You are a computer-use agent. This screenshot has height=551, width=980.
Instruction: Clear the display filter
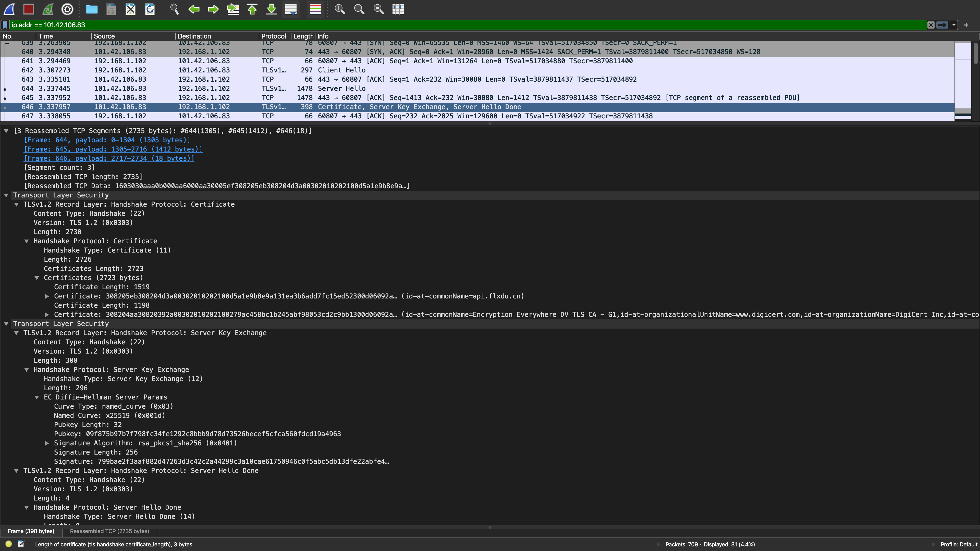point(930,25)
